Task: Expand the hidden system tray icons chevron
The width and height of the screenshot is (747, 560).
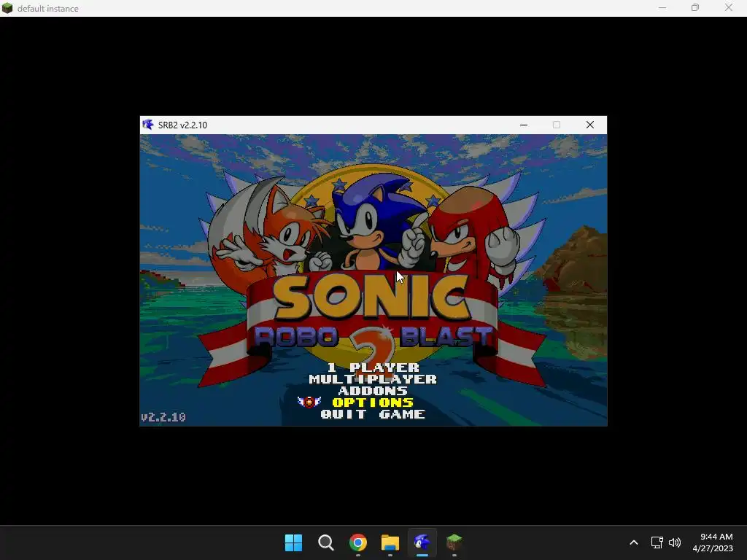Action: (634, 542)
